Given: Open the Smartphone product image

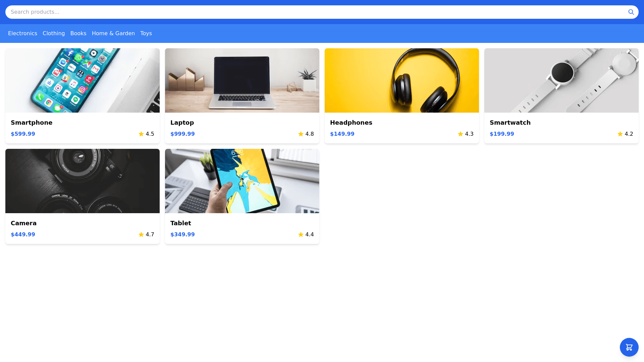Looking at the screenshot, I should 83,80.
